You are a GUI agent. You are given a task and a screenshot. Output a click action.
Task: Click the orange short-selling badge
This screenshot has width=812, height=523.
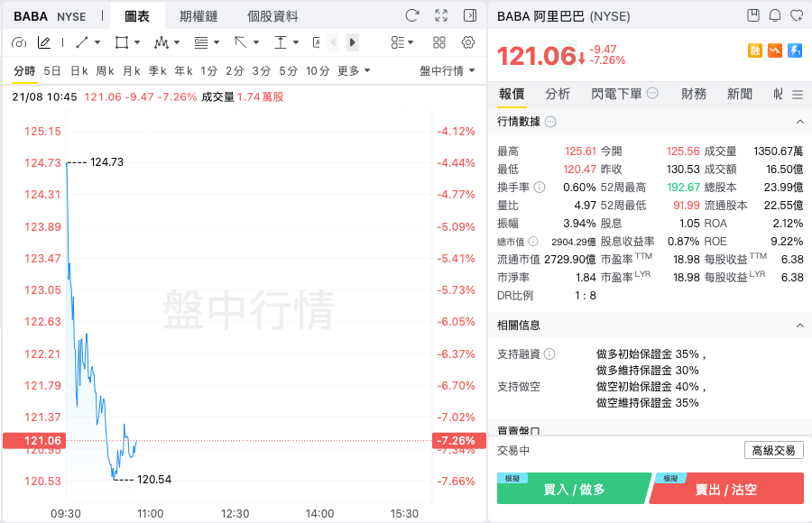click(775, 50)
